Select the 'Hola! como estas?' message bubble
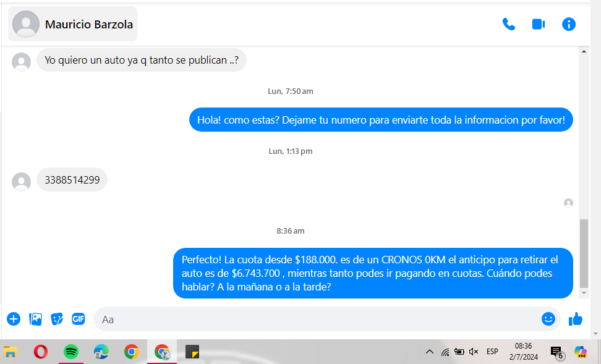Viewport: 601px width, 364px height. click(x=381, y=120)
